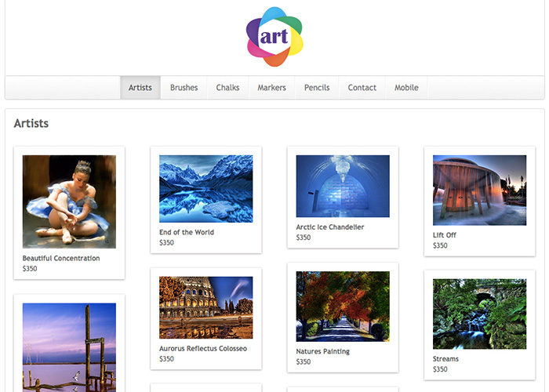Image resolution: width=549 pixels, height=392 pixels.
Task: Click the $350 price under Lift Off
Action: 440,245
